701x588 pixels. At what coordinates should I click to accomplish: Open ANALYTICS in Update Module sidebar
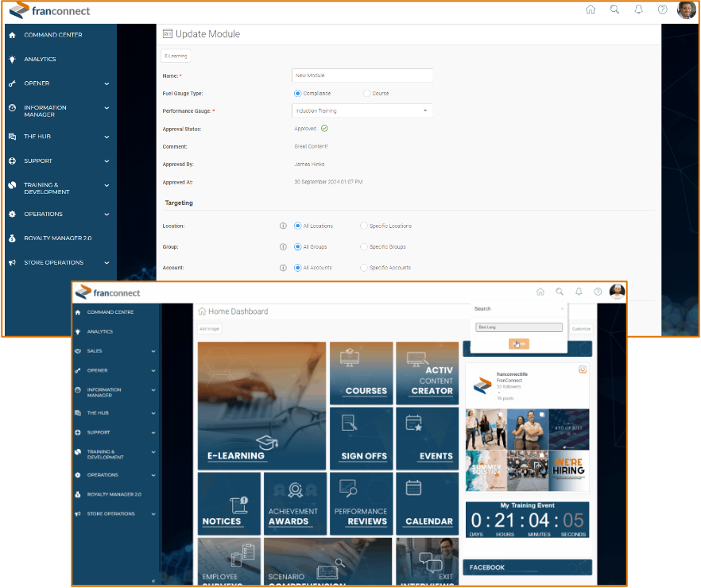click(x=40, y=59)
